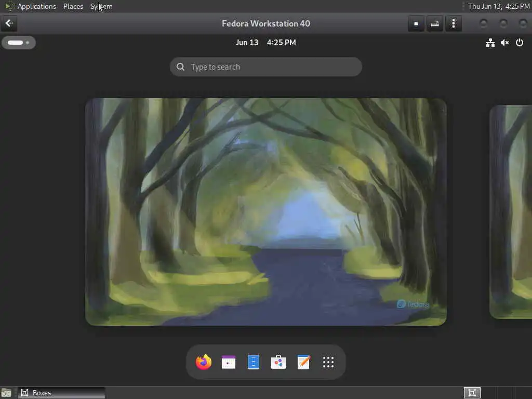
Task: Click the GNOME Activities workspace indicator pill
Action: coord(18,43)
